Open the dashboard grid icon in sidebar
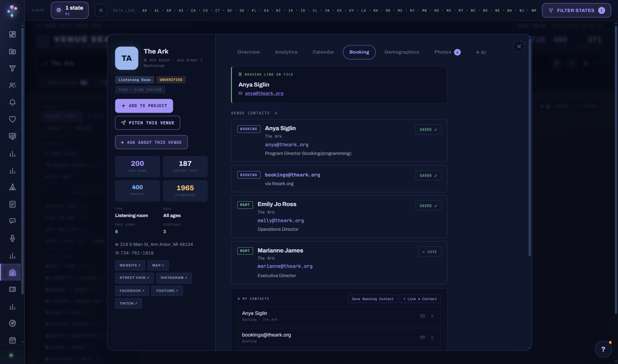Viewport: 618px width, 364px height. (12, 34)
